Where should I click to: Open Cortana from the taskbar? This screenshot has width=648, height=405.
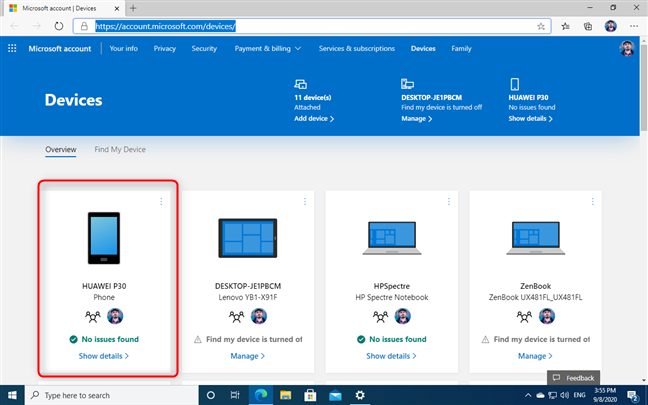click(210, 395)
